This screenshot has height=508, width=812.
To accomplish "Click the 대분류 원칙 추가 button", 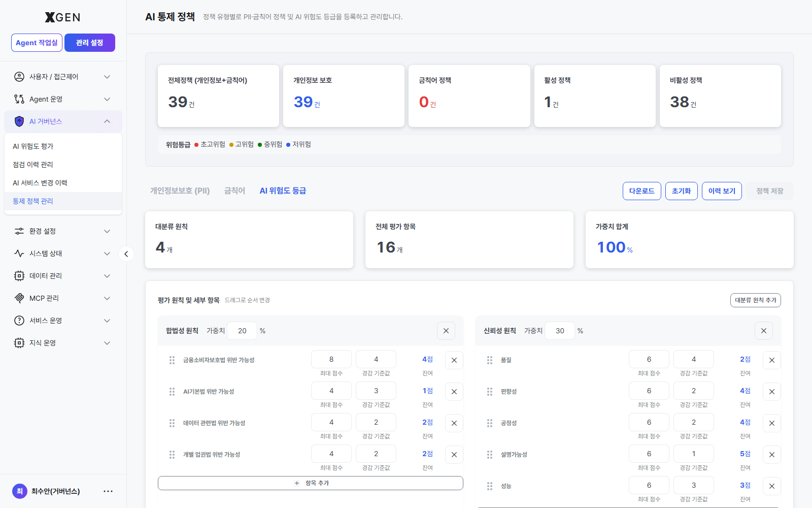I will coord(756,300).
